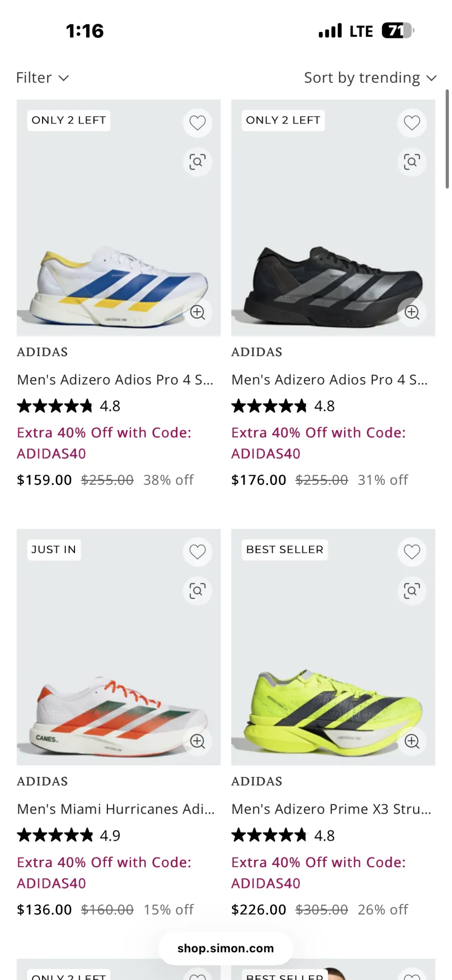Favorite the black Adizero Adios Pro shoe
The width and height of the screenshot is (452, 980).
(x=412, y=123)
